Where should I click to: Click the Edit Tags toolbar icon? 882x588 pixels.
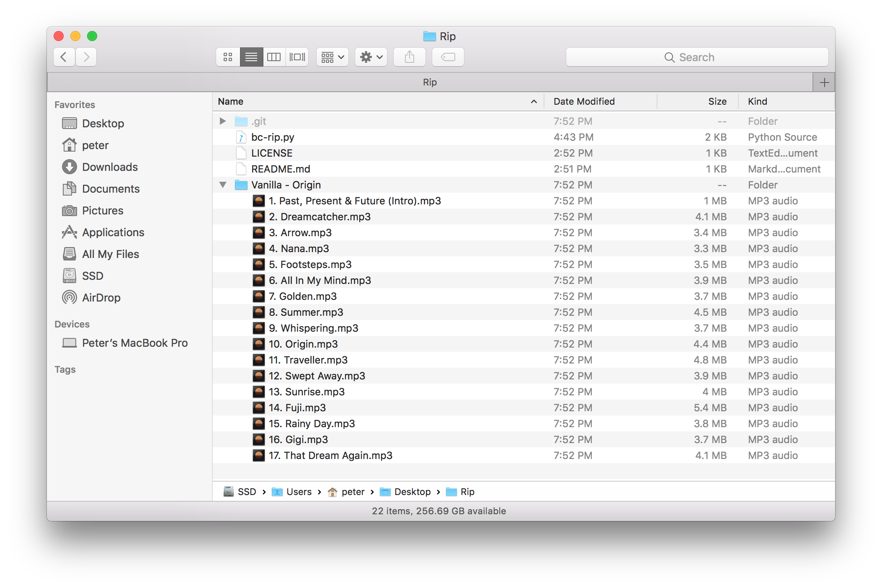pyautogui.click(x=448, y=57)
